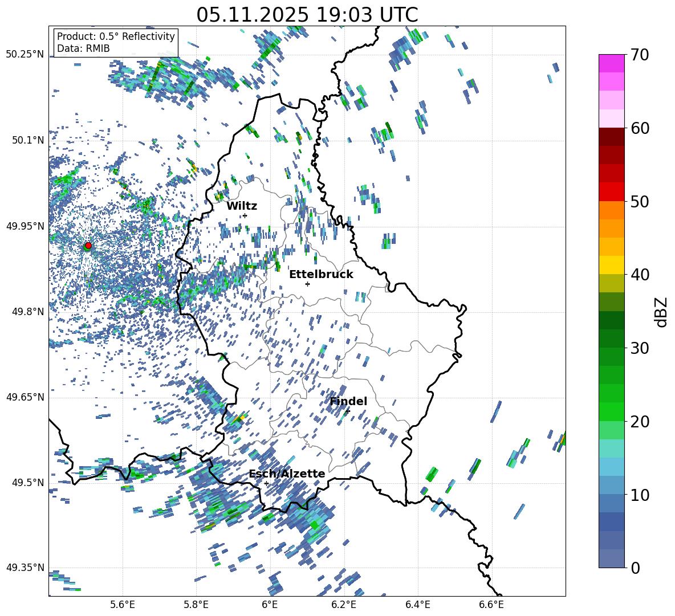Click the orange swatch on the colorbar
This screenshot has width=675, height=616.
click(612, 210)
